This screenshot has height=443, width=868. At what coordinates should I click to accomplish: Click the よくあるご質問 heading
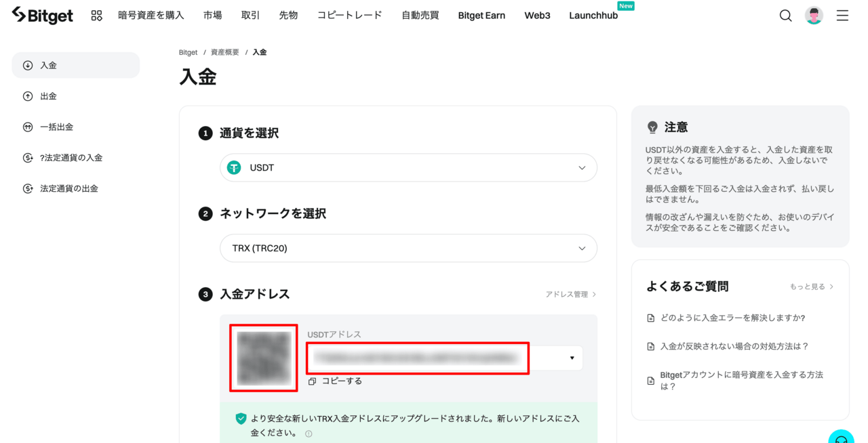point(688,287)
